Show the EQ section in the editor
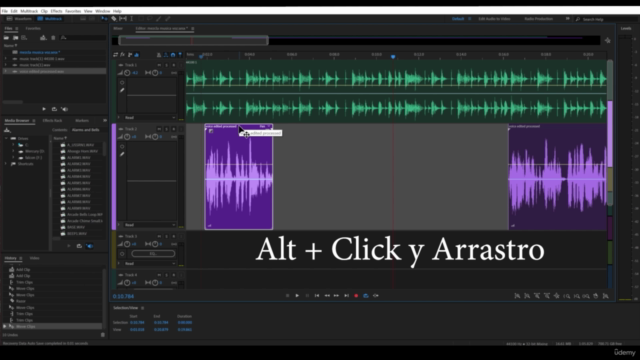 click(137, 55)
